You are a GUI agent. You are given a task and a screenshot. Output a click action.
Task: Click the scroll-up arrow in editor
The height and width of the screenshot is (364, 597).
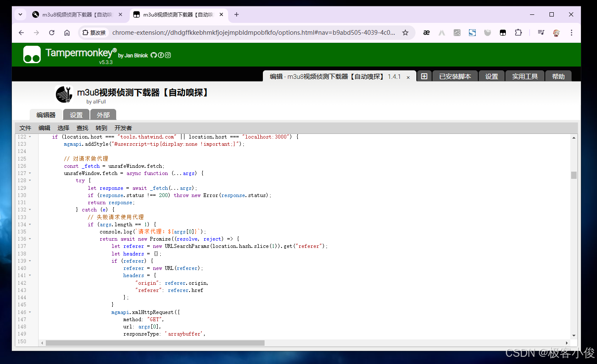pos(574,138)
